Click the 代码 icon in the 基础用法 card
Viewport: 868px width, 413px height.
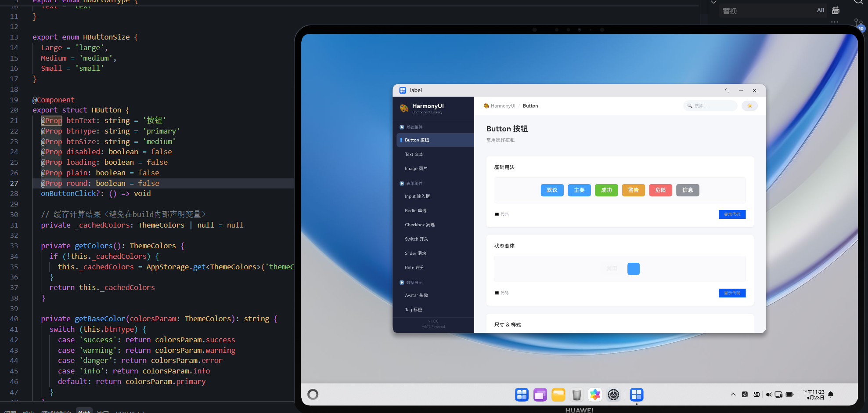497,214
